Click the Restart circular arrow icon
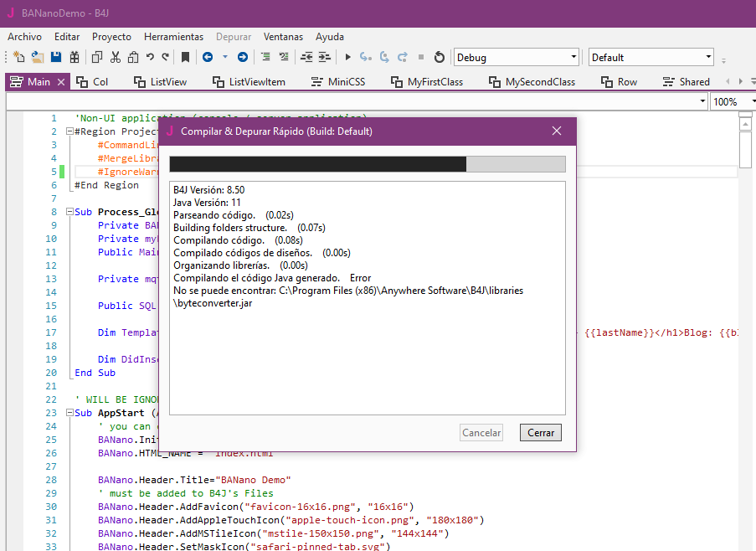756x551 pixels. [x=440, y=57]
